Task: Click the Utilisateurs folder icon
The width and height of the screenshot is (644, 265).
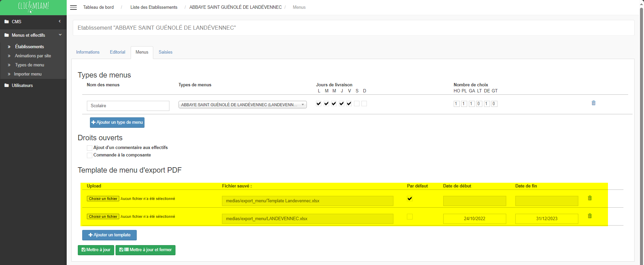Action: pyautogui.click(x=6, y=85)
